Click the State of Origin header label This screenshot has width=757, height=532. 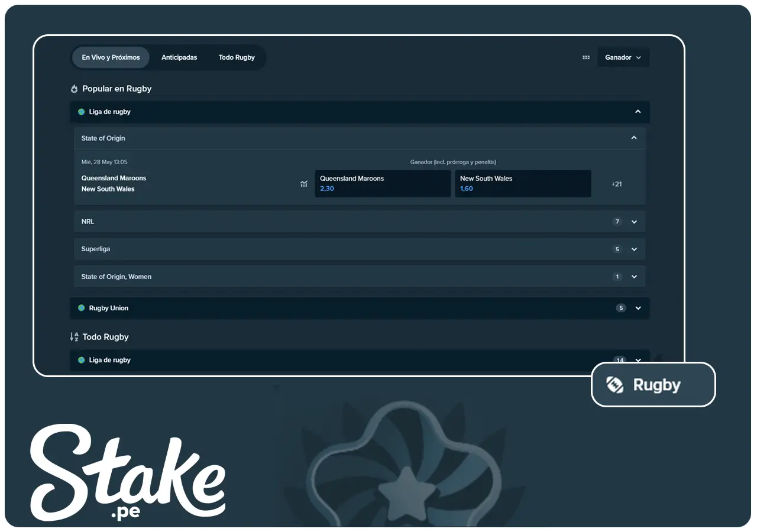click(x=103, y=138)
